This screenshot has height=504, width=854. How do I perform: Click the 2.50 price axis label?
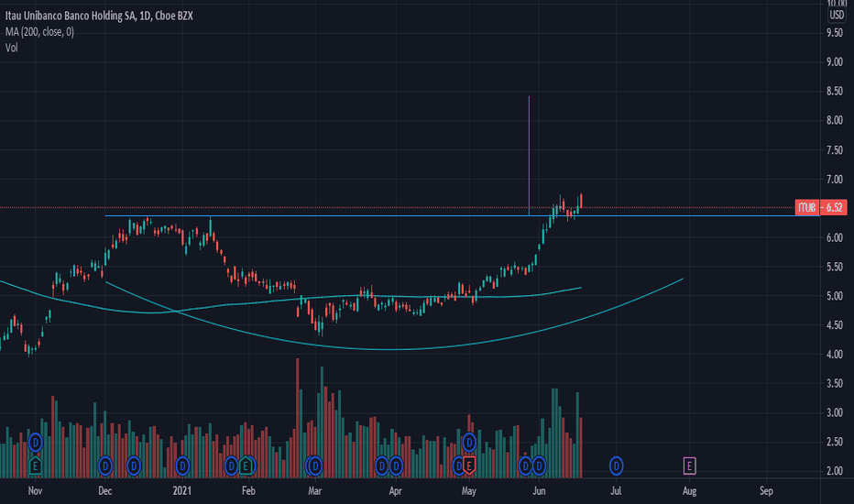coord(835,442)
